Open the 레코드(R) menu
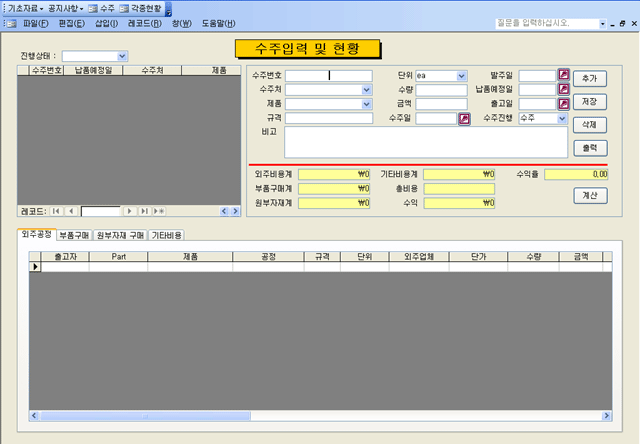640x444 pixels. point(144,23)
